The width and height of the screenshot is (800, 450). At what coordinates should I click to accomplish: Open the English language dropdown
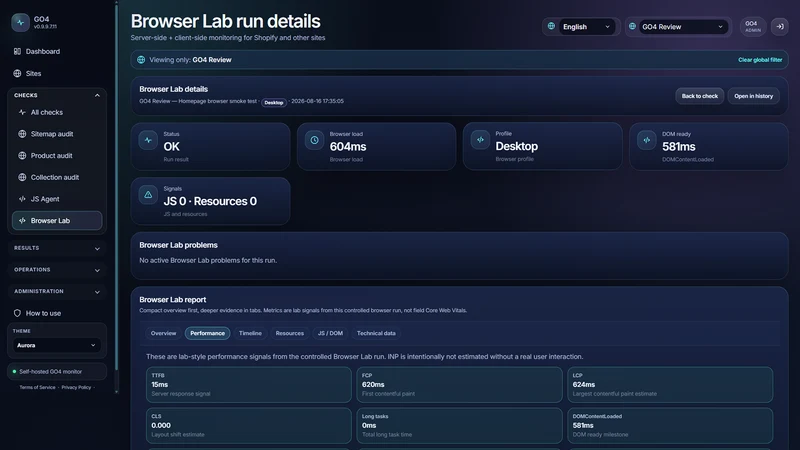pyautogui.click(x=586, y=27)
